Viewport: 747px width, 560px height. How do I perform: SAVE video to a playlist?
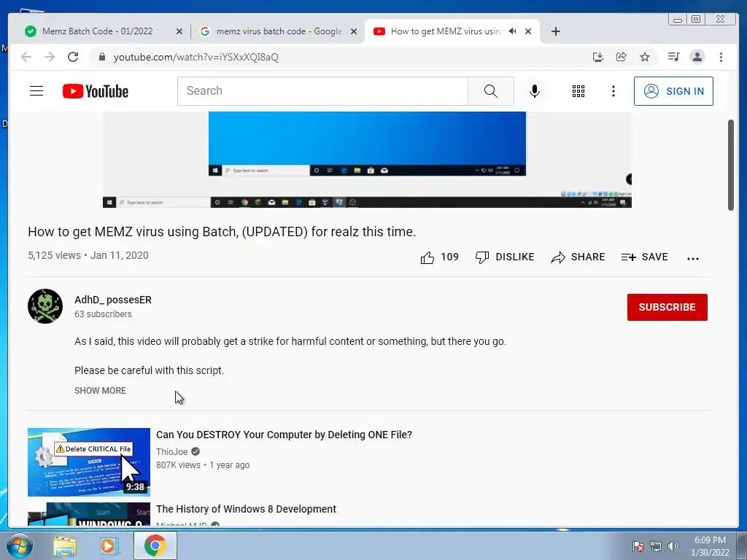(645, 257)
